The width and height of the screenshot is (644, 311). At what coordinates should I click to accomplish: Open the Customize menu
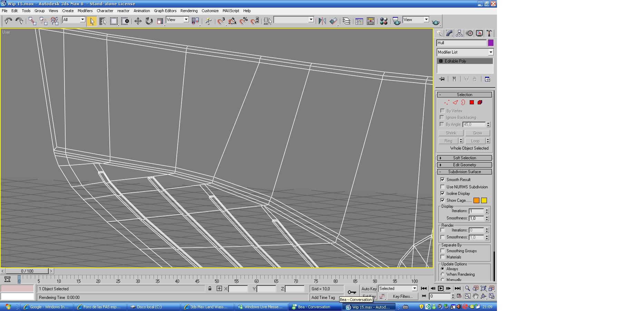coord(210,11)
